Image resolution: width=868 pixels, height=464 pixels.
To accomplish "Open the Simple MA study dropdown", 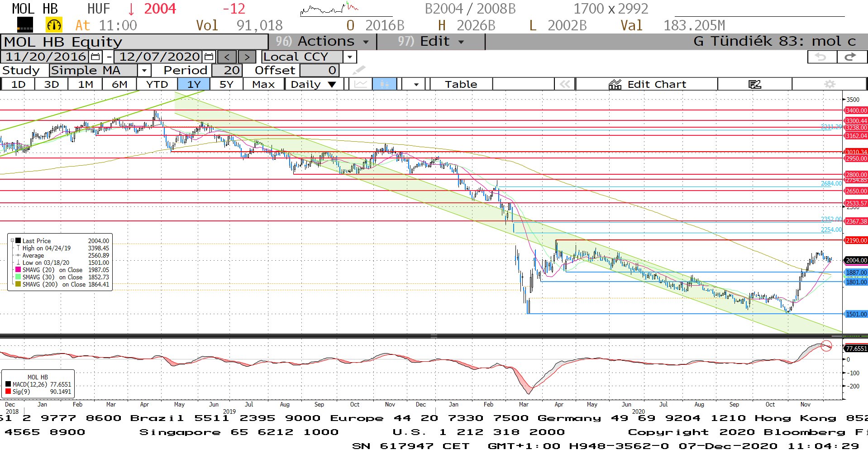I will tap(144, 71).
